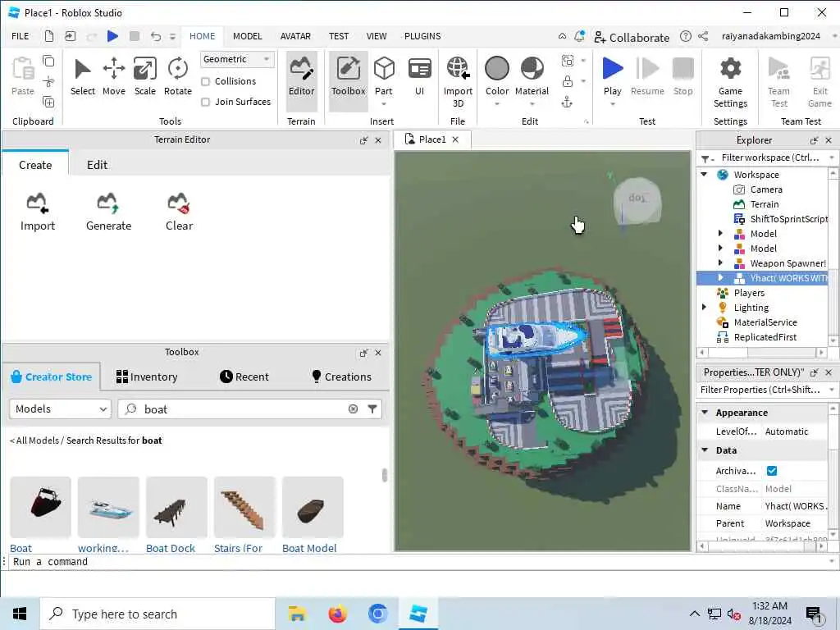Open the Part dropdown arrow
The width and height of the screenshot is (840, 630).
[384, 104]
